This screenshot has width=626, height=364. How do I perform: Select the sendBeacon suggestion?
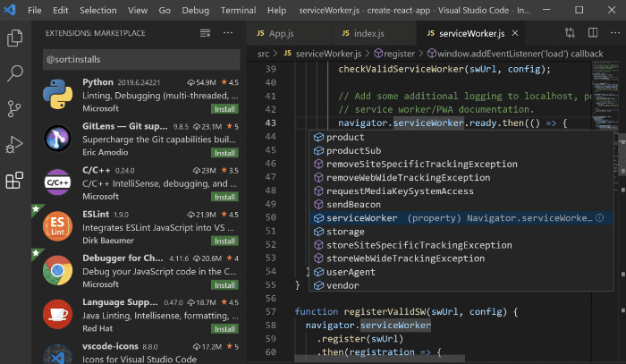(461, 204)
